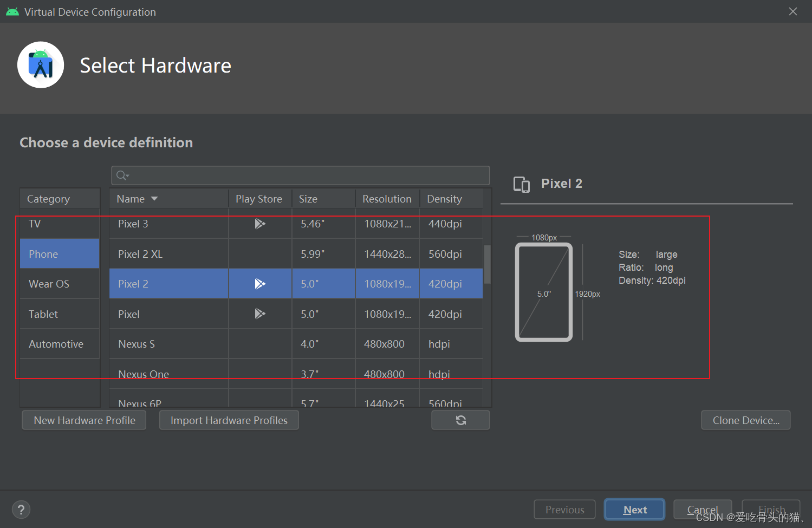Click Import Hardware Profiles button
This screenshot has width=812, height=528.
(229, 420)
